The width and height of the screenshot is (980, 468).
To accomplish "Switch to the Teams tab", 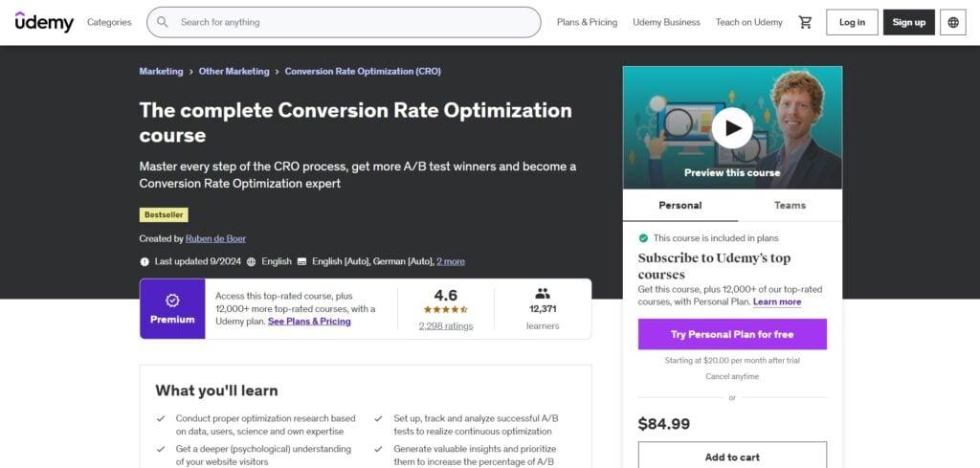I will click(790, 205).
